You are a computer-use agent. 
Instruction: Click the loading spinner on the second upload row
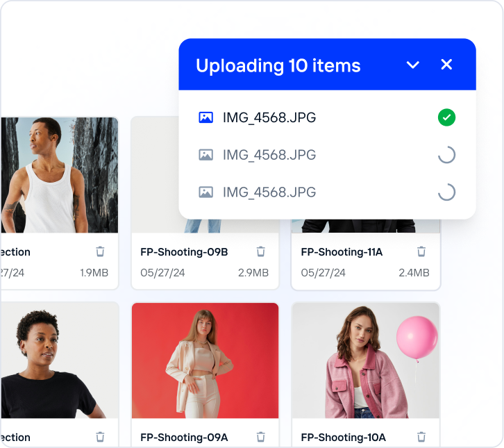(x=446, y=155)
